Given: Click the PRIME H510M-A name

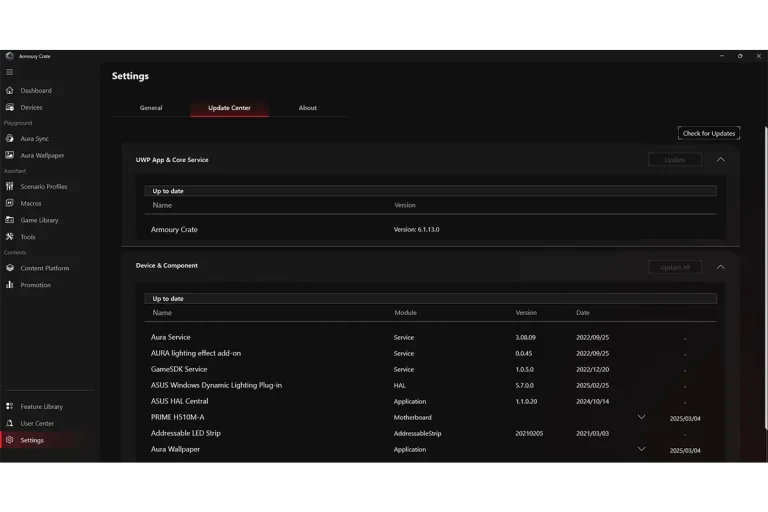Looking at the screenshot, I should 177,417.
